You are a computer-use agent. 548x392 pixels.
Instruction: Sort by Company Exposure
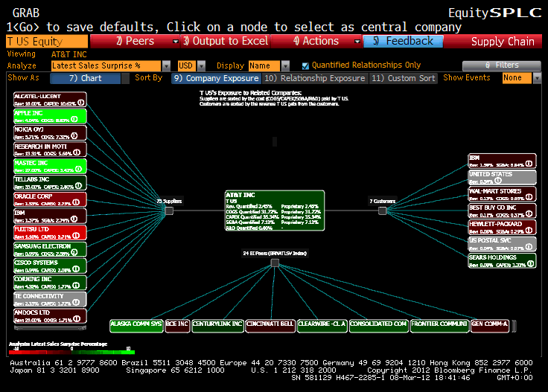point(216,78)
